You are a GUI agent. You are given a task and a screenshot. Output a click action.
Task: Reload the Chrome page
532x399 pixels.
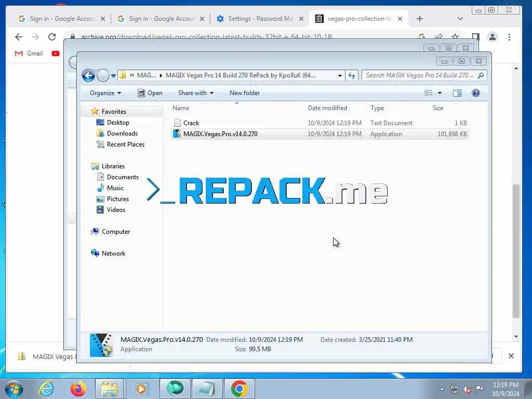pos(52,37)
